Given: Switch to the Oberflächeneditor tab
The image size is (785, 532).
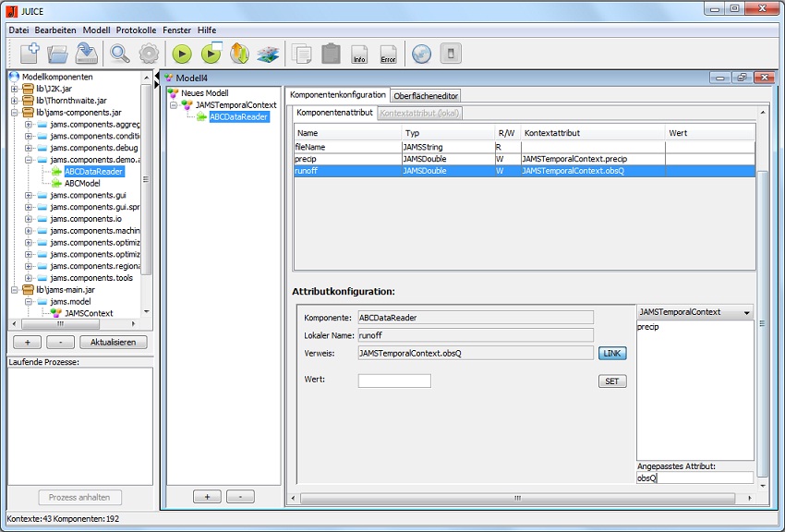Looking at the screenshot, I should (x=426, y=95).
